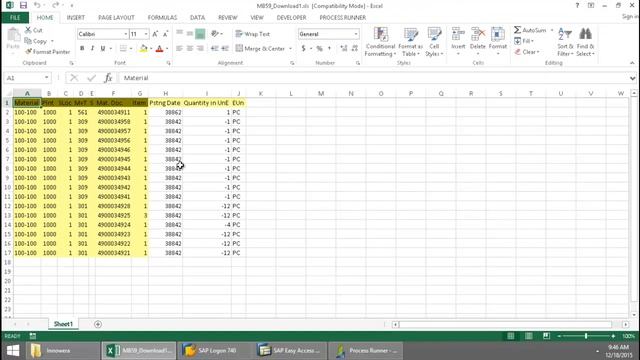Switch to Page Break Preview in status bar
This screenshot has height=360, width=640.
pyautogui.click(x=547, y=336)
